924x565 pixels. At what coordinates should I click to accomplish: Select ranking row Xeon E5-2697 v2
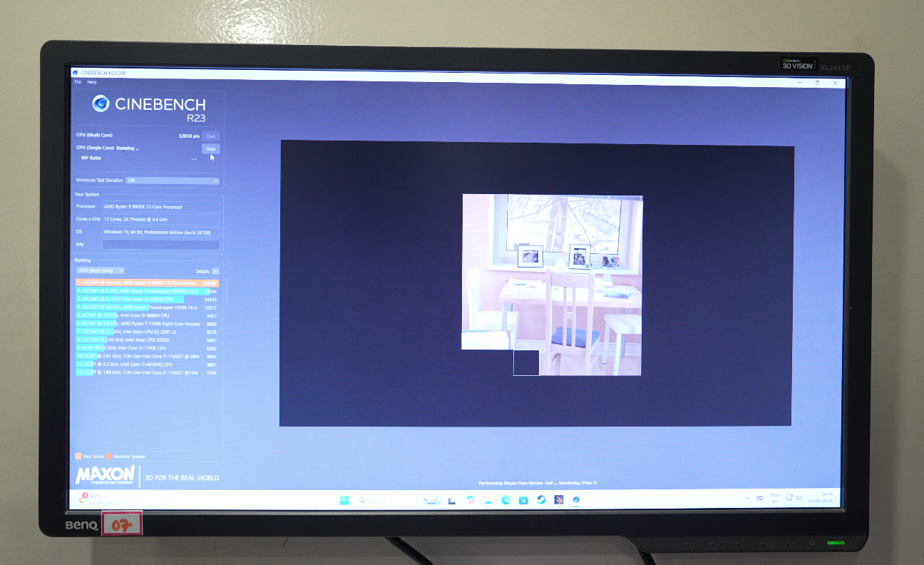(148, 332)
